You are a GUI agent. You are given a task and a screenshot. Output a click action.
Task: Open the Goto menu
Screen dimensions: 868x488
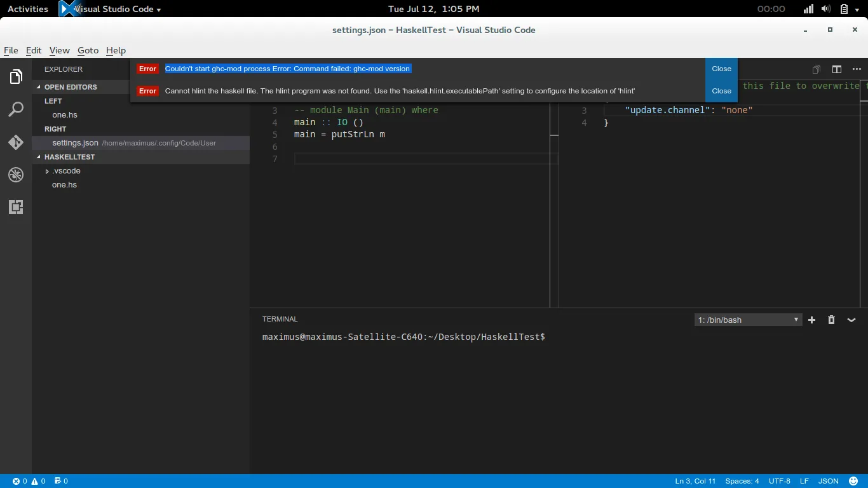tap(88, 50)
